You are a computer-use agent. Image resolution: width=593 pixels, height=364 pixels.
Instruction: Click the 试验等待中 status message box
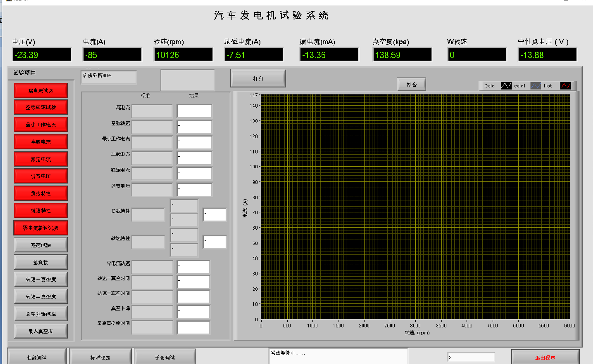click(338, 356)
